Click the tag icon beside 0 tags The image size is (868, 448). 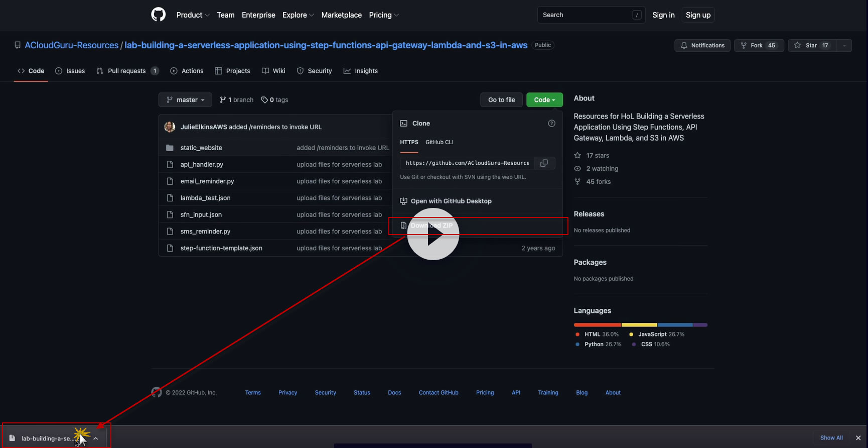(264, 100)
